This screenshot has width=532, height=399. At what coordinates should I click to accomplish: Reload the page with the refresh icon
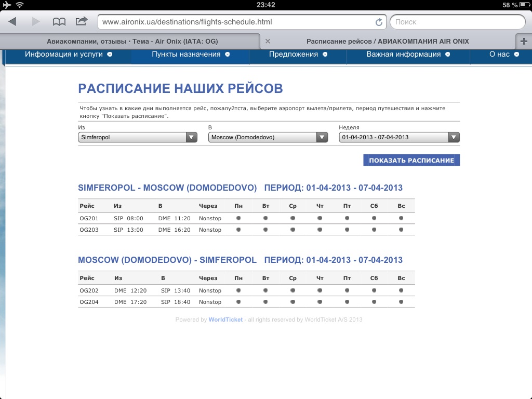(379, 22)
